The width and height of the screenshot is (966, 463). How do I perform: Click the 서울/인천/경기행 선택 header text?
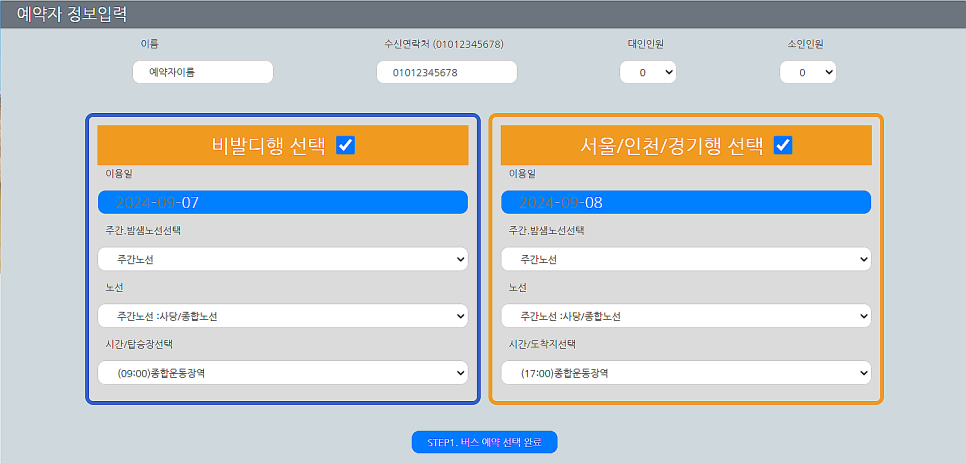(672, 146)
